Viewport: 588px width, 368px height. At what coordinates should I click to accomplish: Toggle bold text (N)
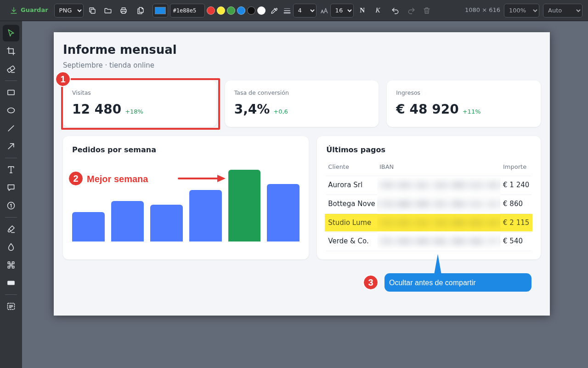[362, 11]
